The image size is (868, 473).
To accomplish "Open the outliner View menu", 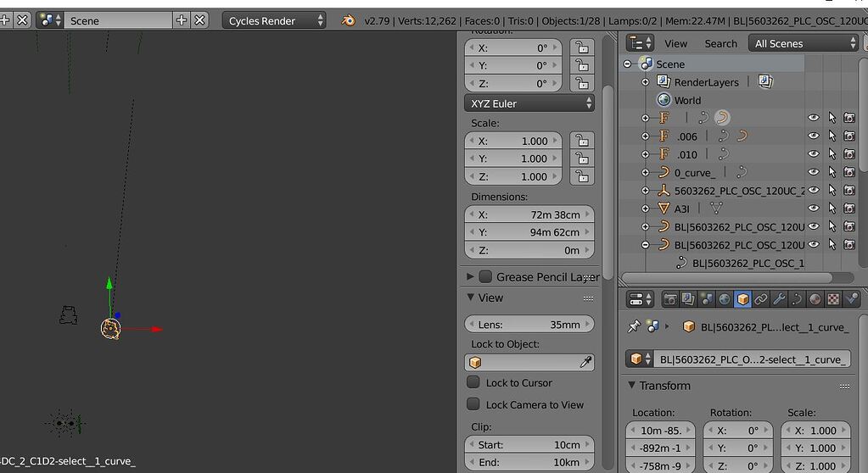I will [675, 44].
